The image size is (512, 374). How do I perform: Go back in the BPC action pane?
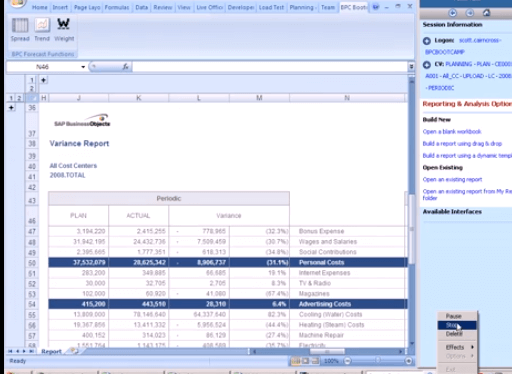(x=452, y=13)
